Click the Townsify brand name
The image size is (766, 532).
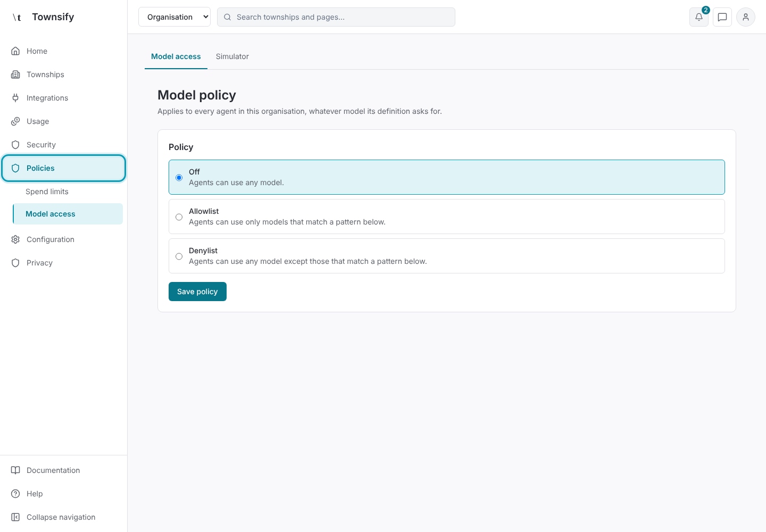[53, 17]
